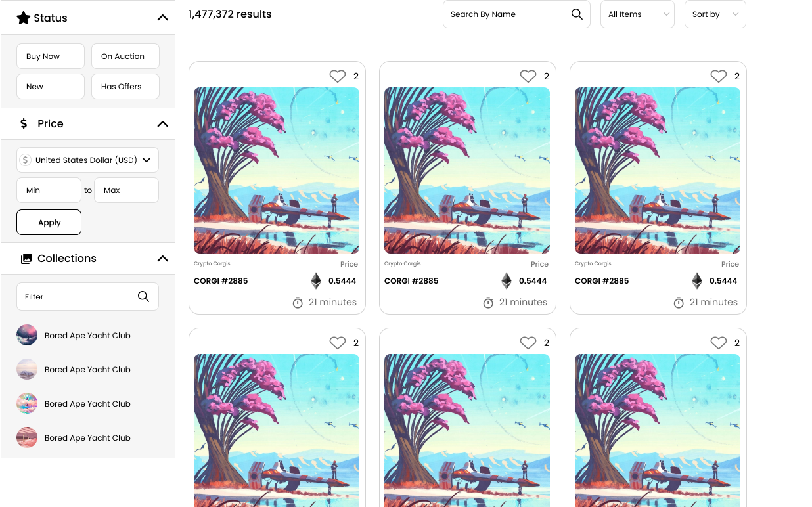Open the top-right CORGI #2885 artwork thumbnail
The image size is (812, 507).
tap(658, 171)
